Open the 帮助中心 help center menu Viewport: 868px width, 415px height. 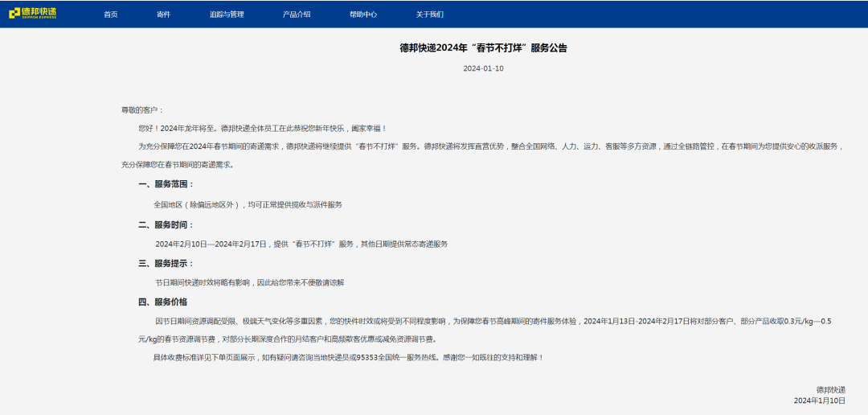tap(363, 14)
